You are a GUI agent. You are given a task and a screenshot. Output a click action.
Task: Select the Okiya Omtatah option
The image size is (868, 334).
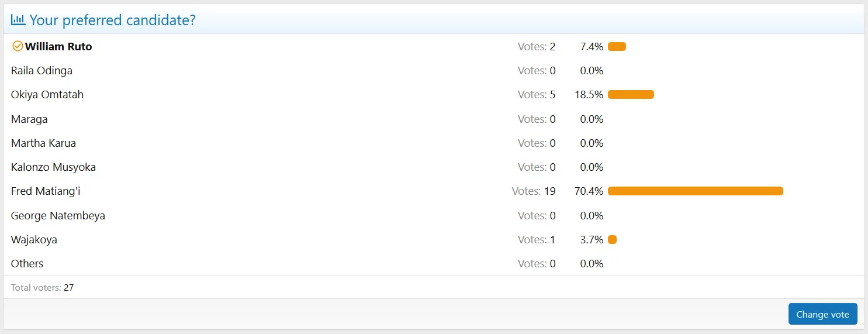click(47, 95)
